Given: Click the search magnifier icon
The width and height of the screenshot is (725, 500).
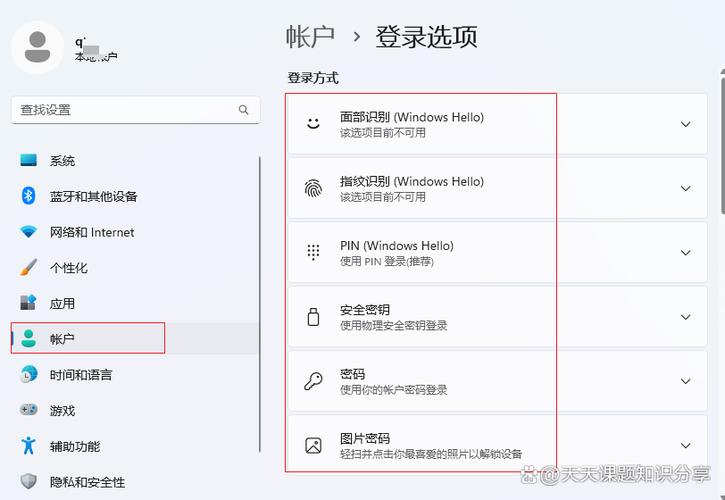Looking at the screenshot, I should [244, 110].
